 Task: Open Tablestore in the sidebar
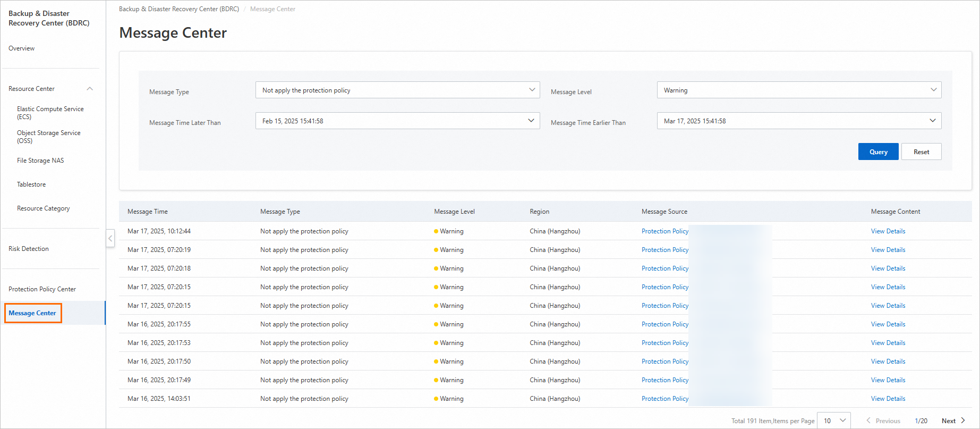(31, 184)
